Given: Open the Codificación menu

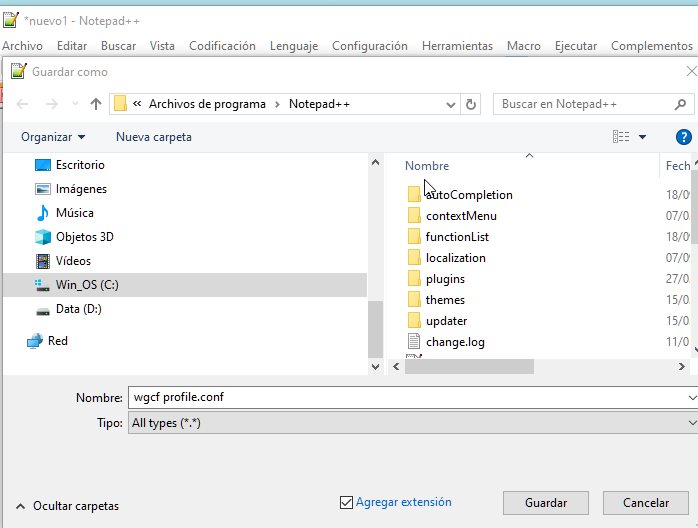Looking at the screenshot, I should pyautogui.click(x=222, y=46).
